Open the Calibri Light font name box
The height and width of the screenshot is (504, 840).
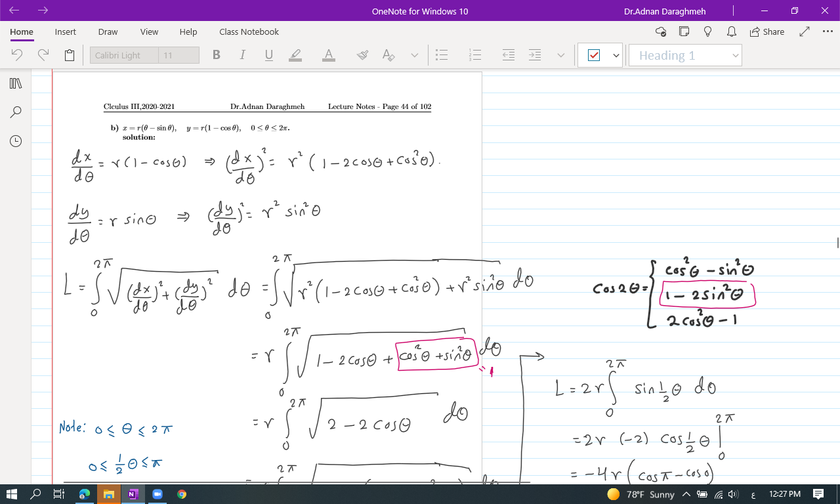coord(124,55)
